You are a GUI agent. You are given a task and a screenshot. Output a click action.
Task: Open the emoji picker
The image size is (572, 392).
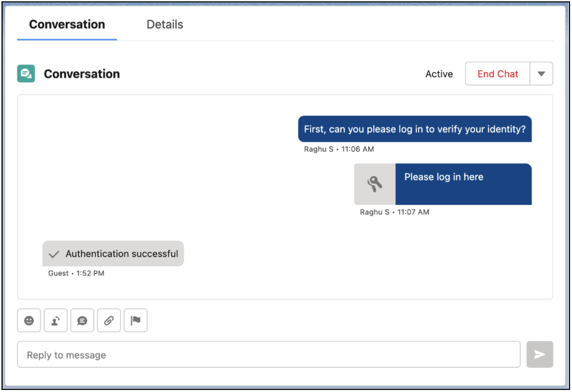click(29, 321)
